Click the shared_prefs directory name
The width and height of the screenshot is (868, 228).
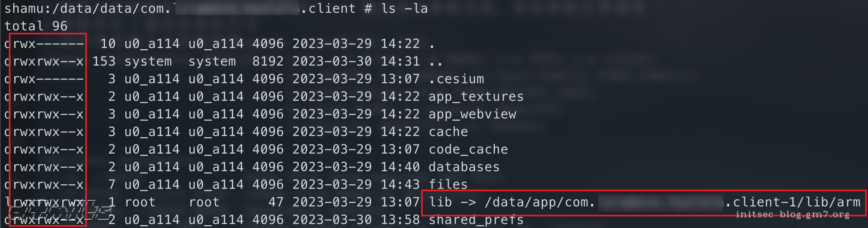point(476,220)
